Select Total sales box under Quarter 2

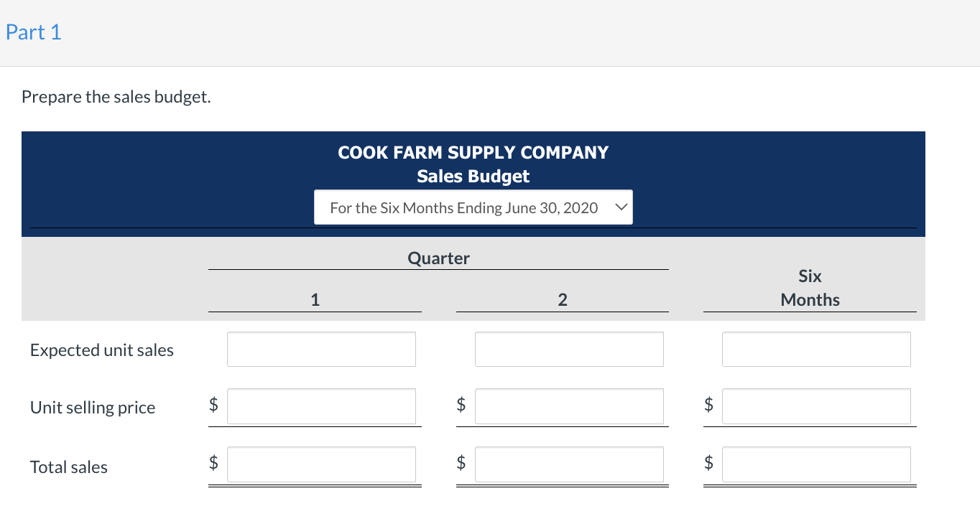[x=569, y=464]
